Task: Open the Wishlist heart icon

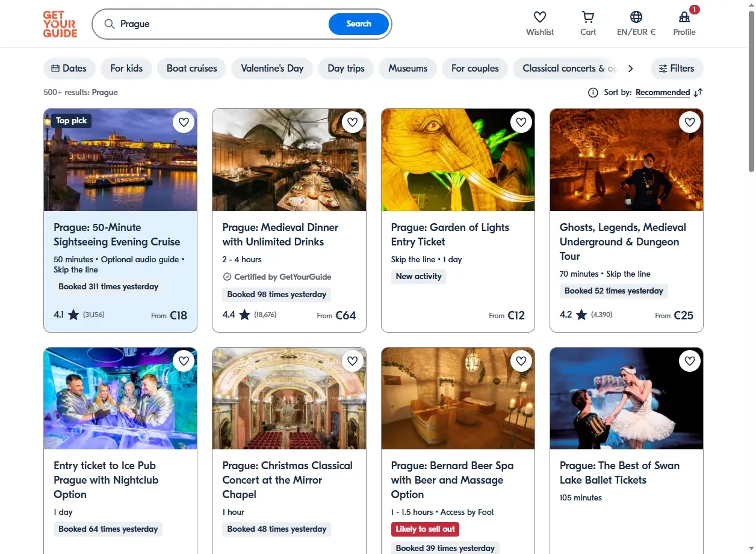Action: pos(540,17)
